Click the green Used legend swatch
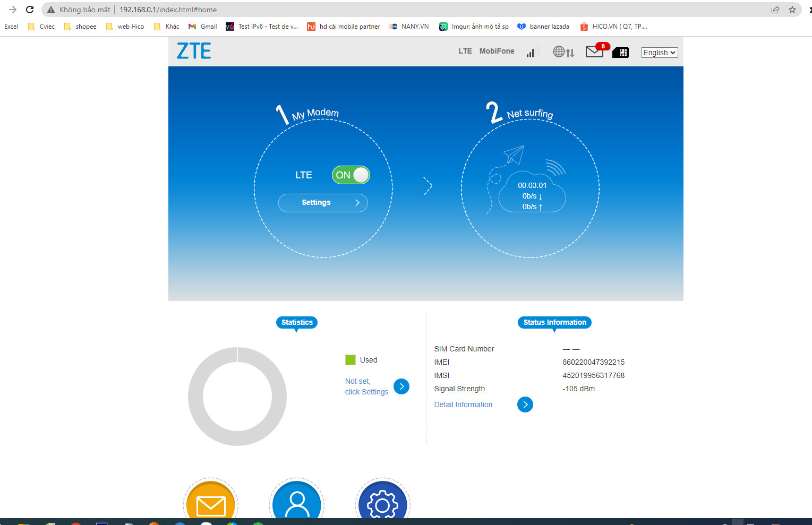The width and height of the screenshot is (812, 525). tap(351, 360)
